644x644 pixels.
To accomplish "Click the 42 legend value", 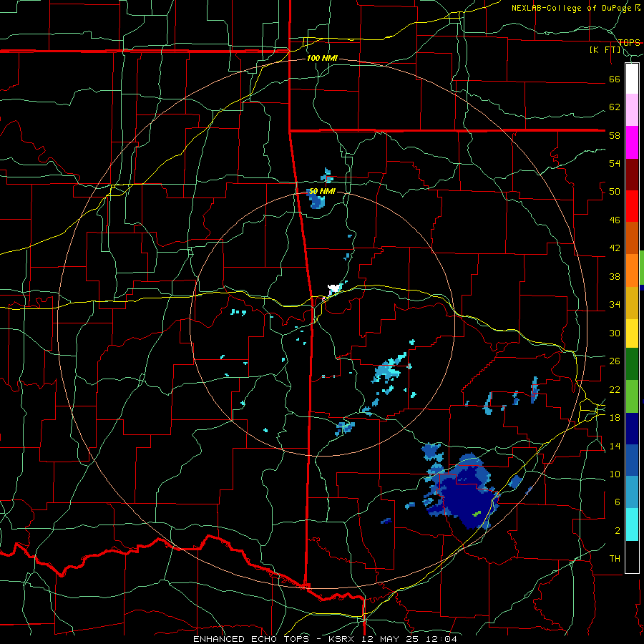I will coord(615,248).
